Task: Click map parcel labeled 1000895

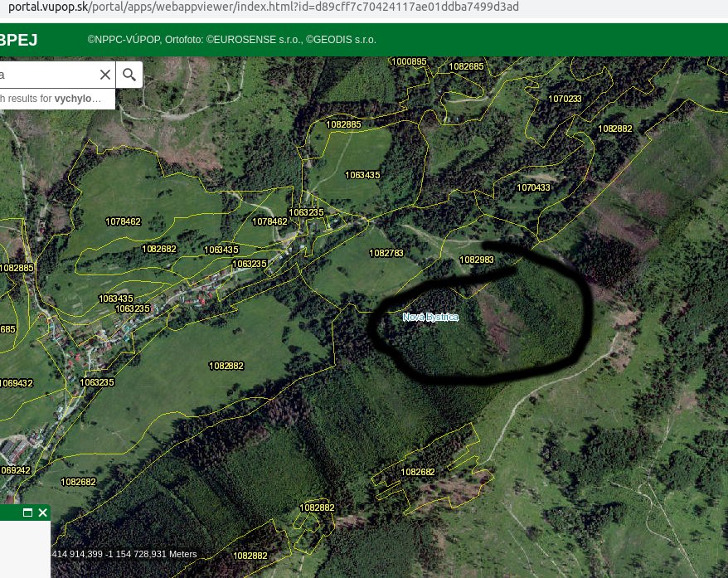Action: (x=409, y=61)
